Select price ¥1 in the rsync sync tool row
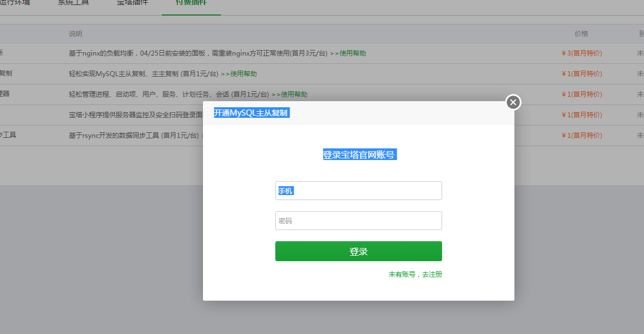Viewport: 644px width, 334px height. pos(582,136)
